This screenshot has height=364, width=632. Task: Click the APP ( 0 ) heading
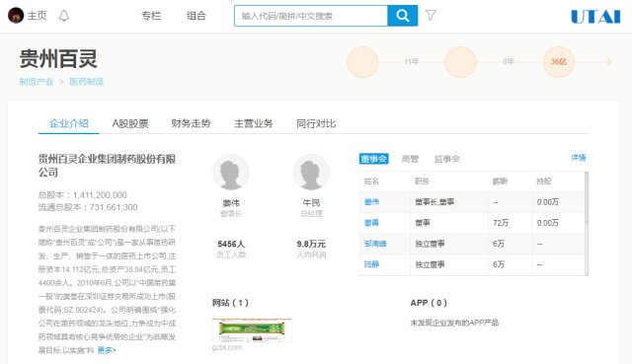[429, 303]
